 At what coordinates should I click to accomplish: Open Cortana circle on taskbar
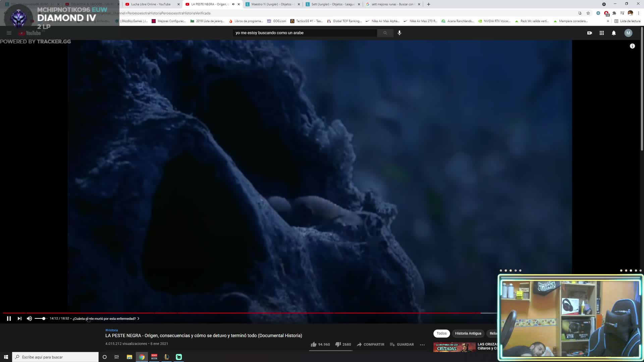104,357
